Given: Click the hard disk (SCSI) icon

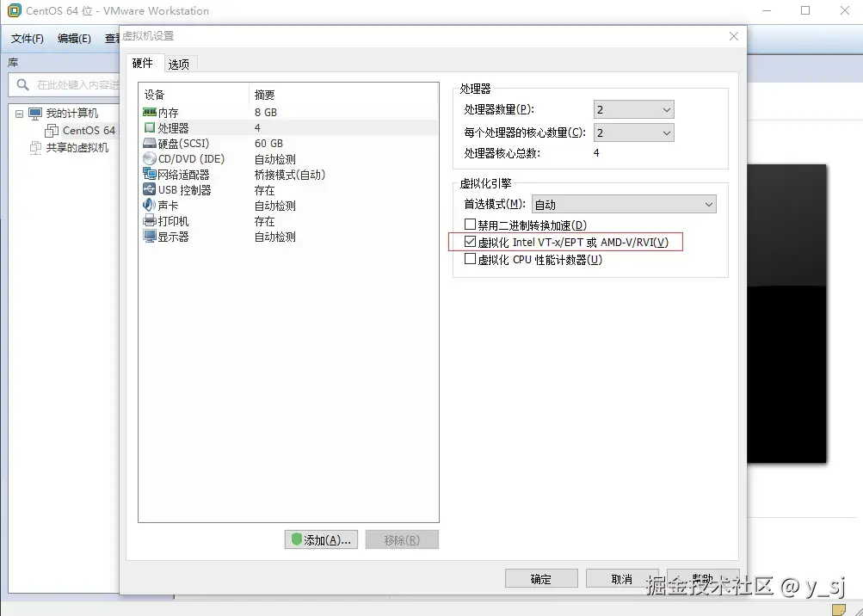Looking at the screenshot, I should 149,144.
